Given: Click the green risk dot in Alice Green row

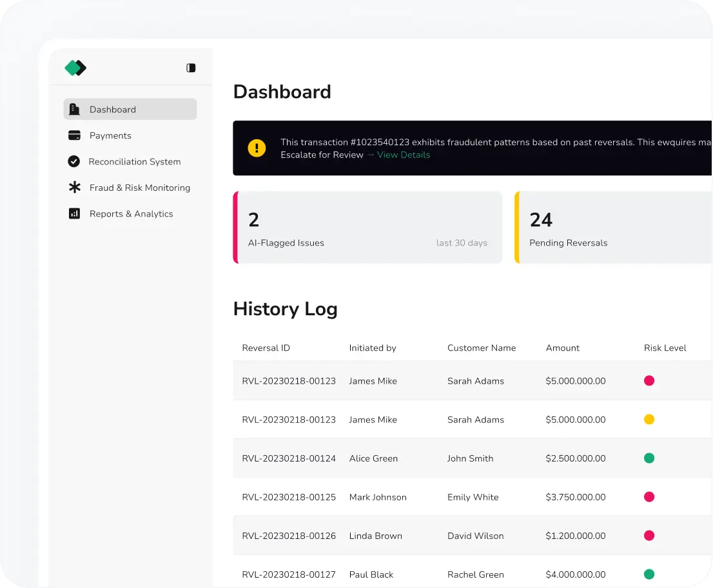Looking at the screenshot, I should click(x=649, y=458).
